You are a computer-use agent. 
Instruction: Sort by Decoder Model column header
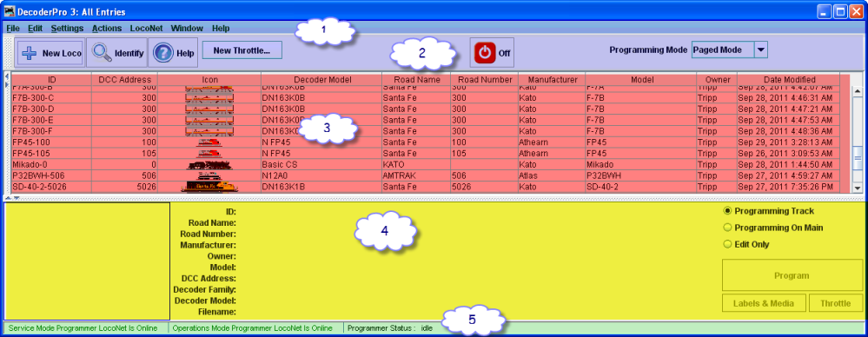pyautogui.click(x=321, y=80)
